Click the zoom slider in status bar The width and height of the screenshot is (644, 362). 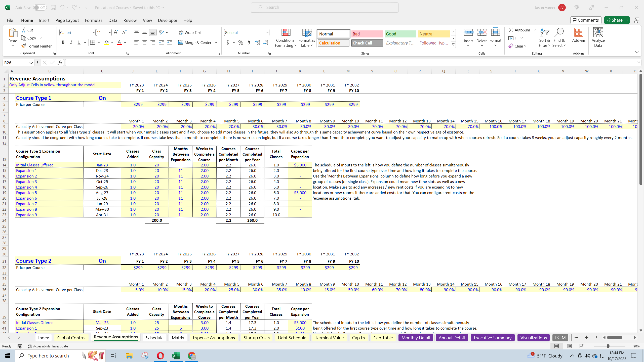(608, 346)
